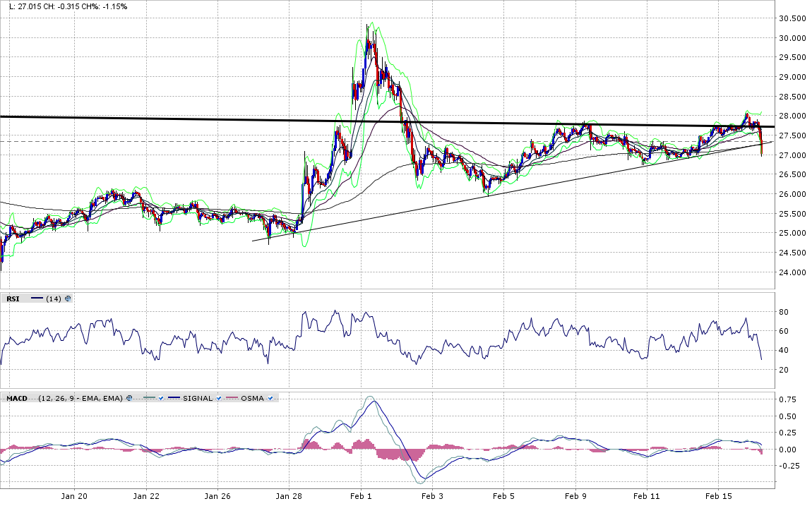812x506 pixels.
Task: Click the 30.500 price level on price axis
Action: point(793,18)
